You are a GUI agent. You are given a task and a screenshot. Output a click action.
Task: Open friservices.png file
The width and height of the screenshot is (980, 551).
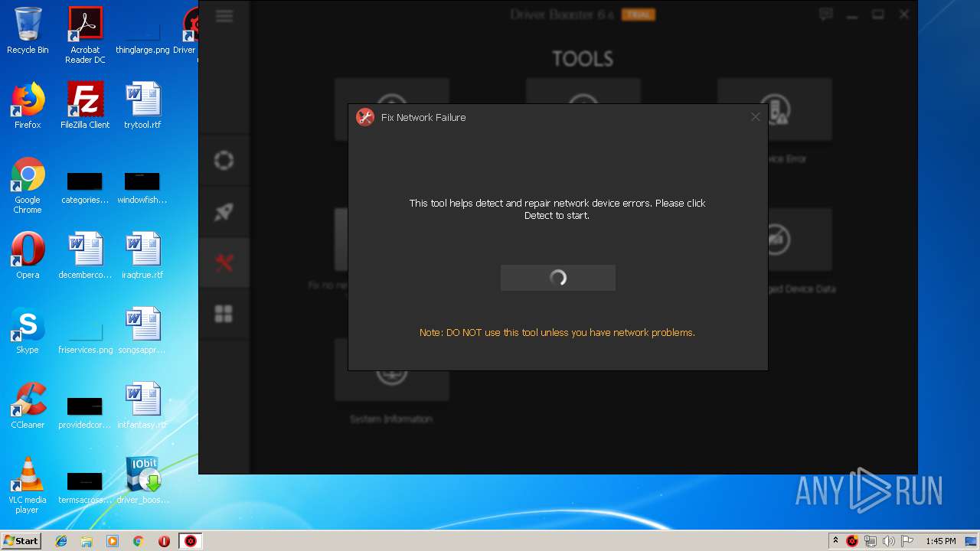point(85,337)
